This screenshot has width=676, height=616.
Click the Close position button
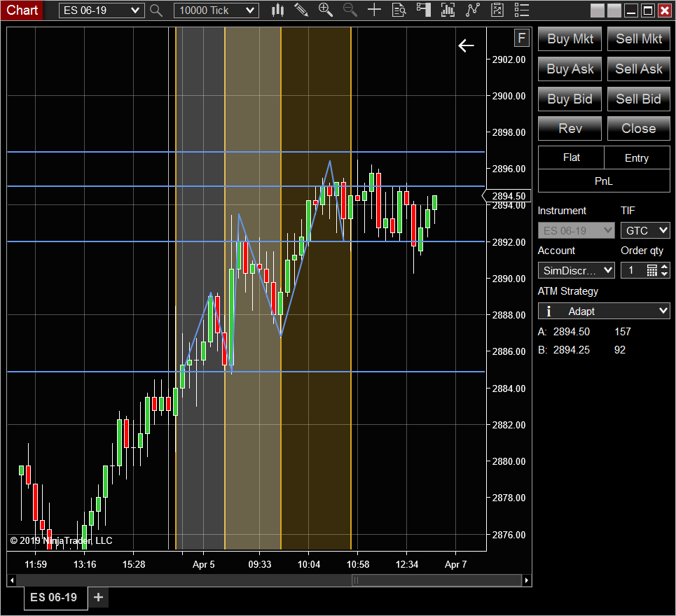[638, 128]
